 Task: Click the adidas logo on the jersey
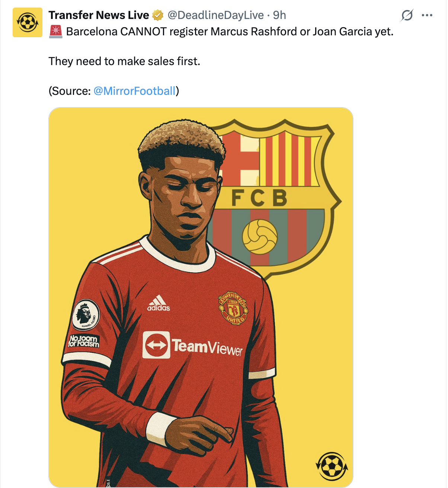pos(159,303)
